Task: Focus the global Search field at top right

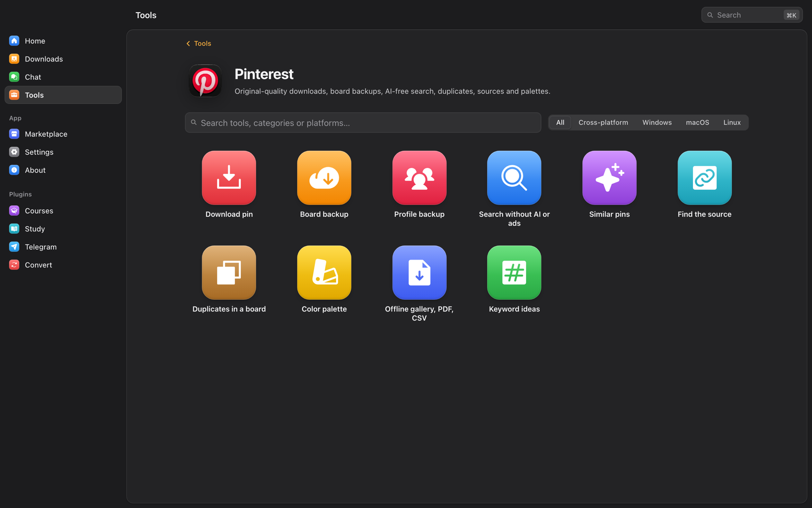Action: (x=752, y=15)
